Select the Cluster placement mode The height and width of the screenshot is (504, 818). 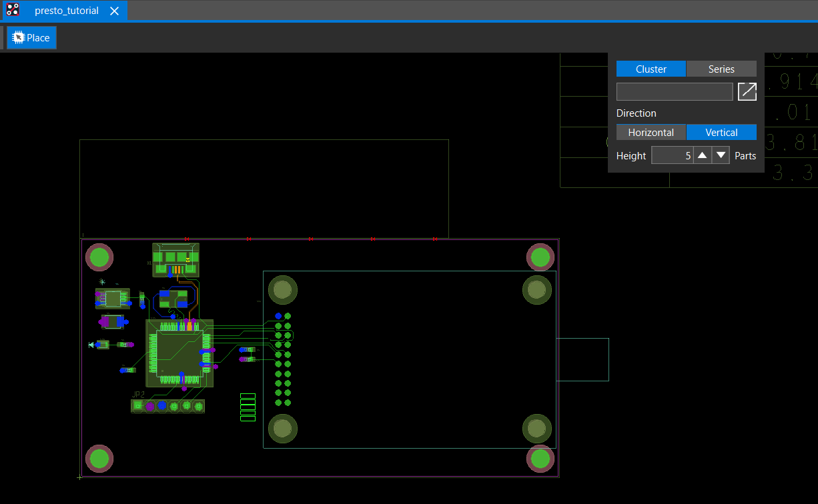click(651, 69)
